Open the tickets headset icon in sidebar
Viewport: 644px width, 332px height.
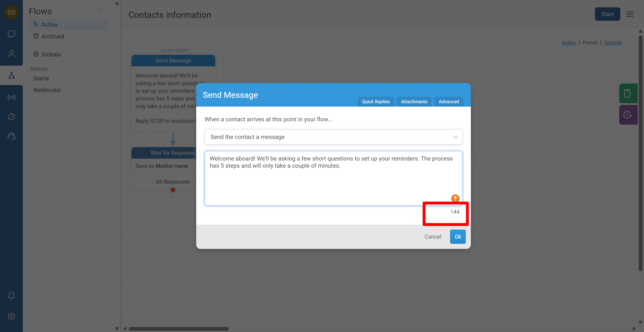coord(11,136)
